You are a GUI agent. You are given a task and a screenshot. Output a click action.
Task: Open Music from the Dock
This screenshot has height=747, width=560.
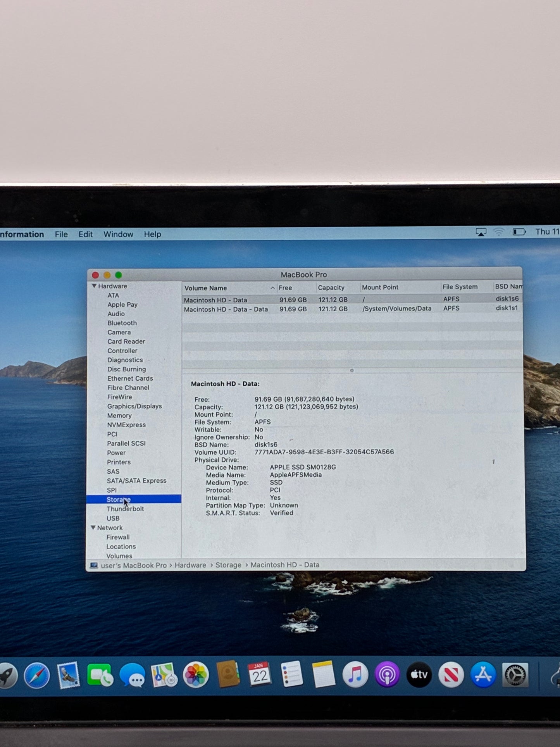tap(355, 675)
